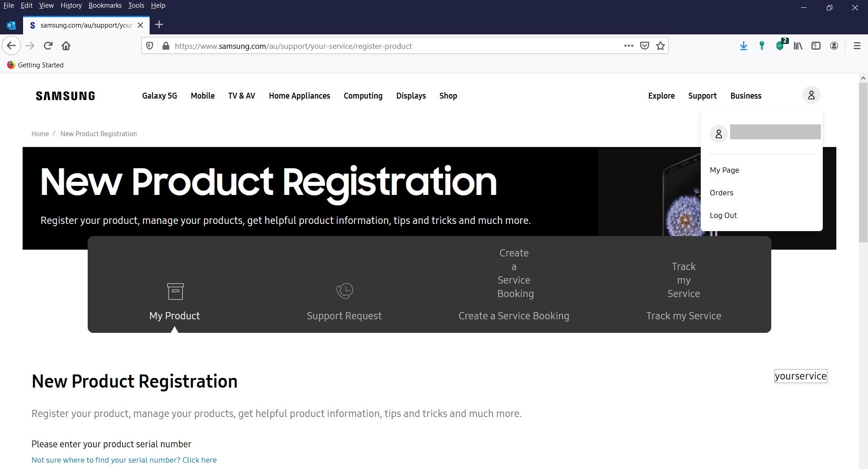Image resolution: width=868 pixels, height=469 pixels.
Task: Open the Bookmarks menu
Action: point(105,5)
